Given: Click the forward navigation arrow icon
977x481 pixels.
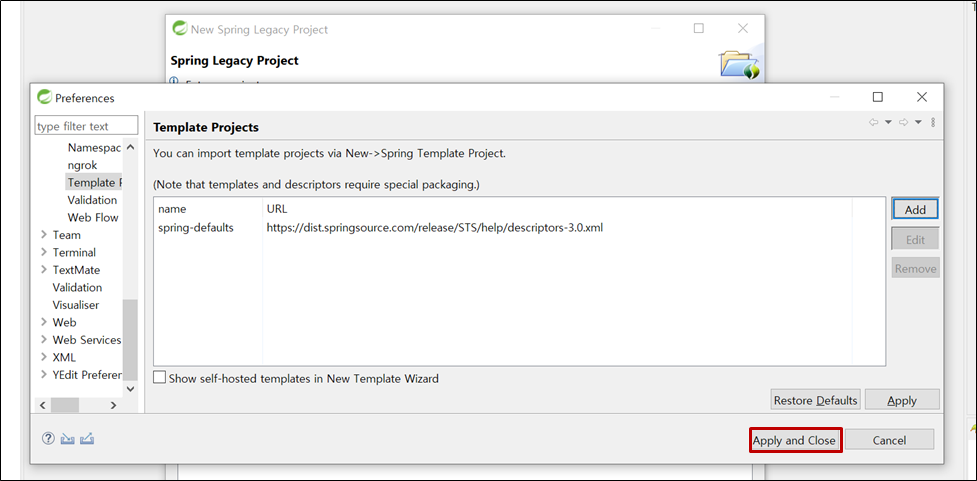Looking at the screenshot, I should (903, 122).
